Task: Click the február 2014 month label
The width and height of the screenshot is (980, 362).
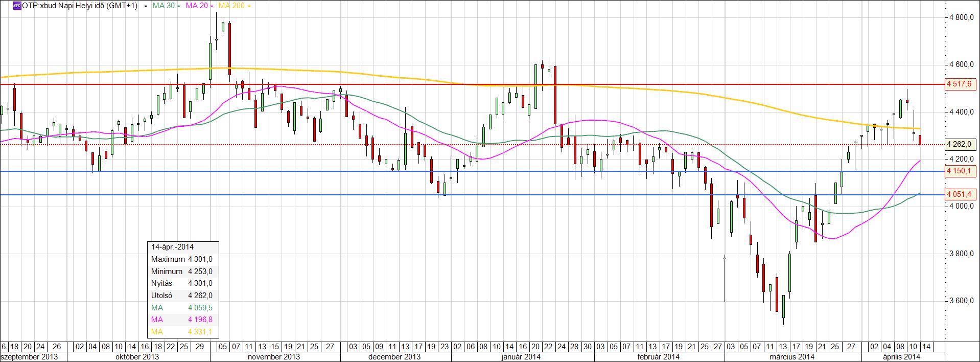Action: click(658, 356)
